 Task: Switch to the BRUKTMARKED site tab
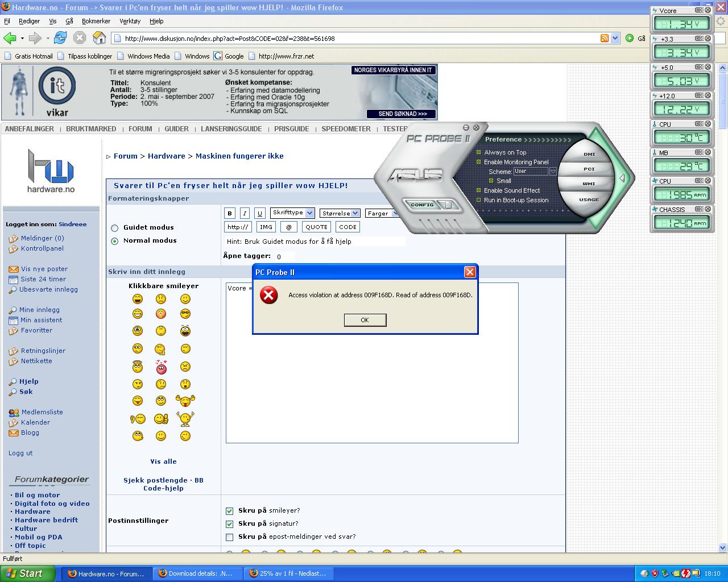click(x=91, y=129)
